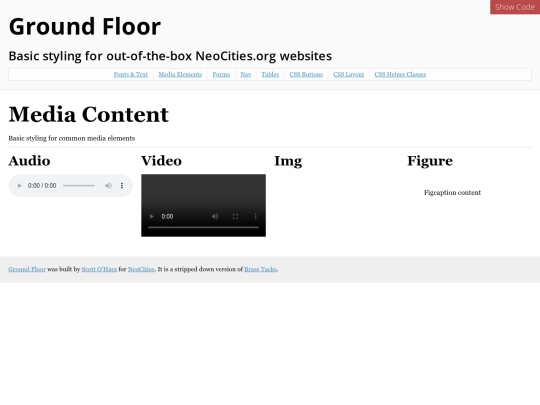
Task: Play the audio clip
Action: pyautogui.click(x=20, y=186)
